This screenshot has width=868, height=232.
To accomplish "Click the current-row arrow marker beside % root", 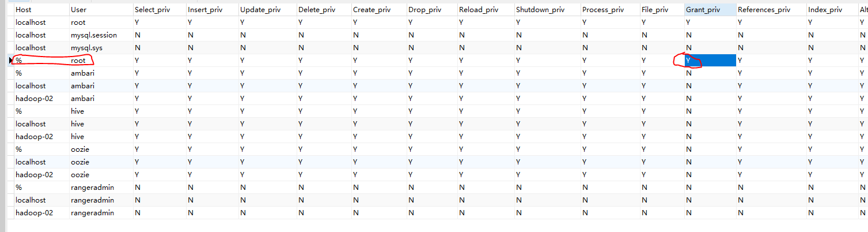I will 10,61.
